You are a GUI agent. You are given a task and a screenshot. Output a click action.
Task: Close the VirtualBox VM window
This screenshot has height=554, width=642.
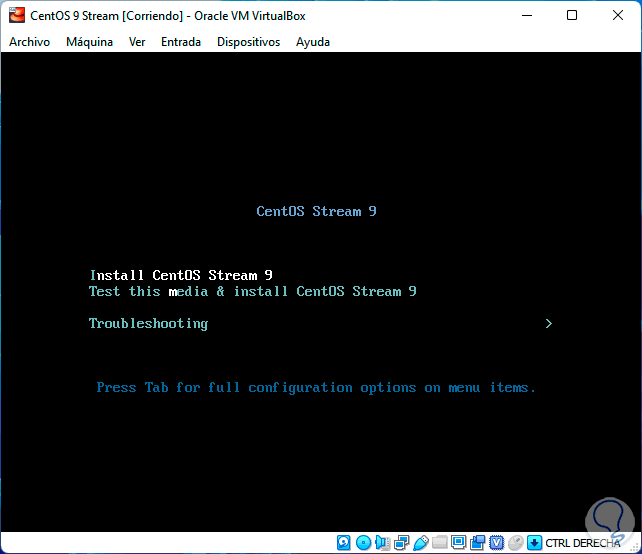point(618,16)
